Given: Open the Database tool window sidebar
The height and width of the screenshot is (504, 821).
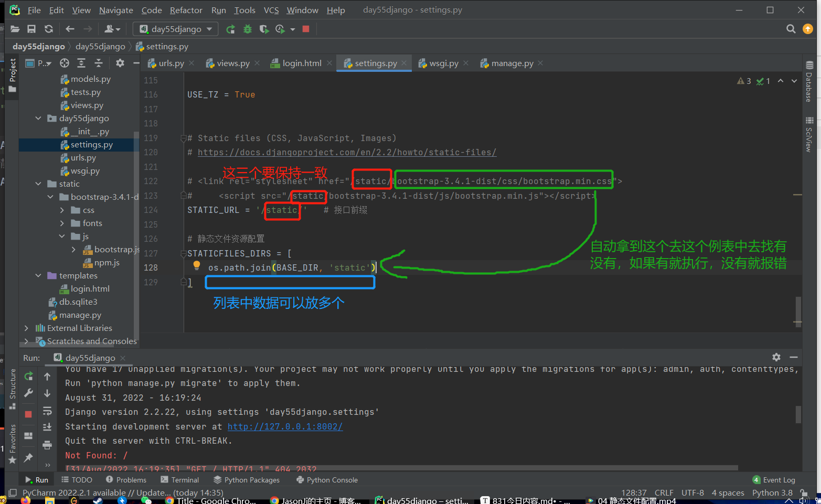Looking at the screenshot, I should pos(809,81).
